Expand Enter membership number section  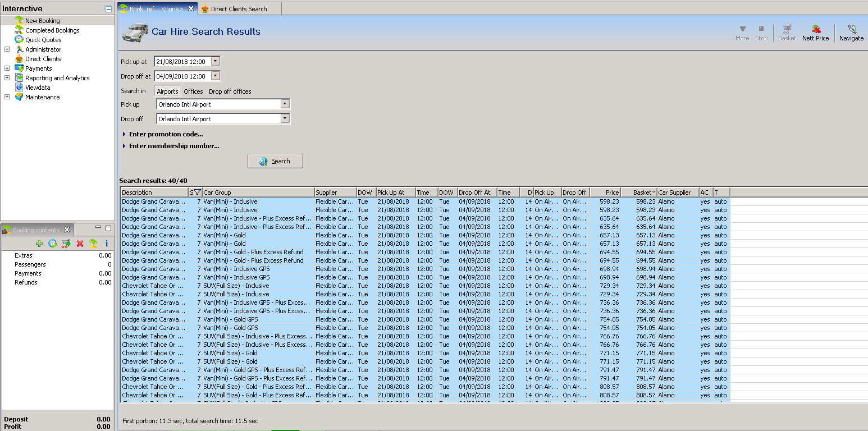click(x=171, y=146)
